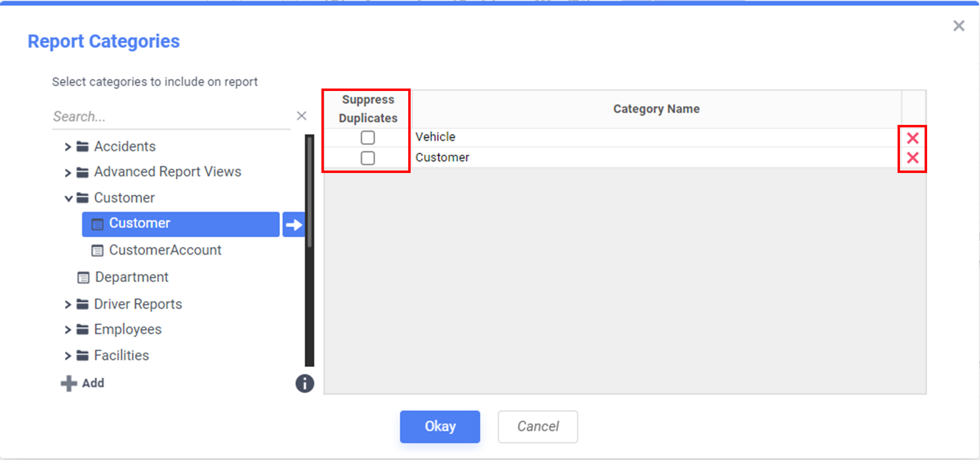Expand the Accidents folder

[68, 147]
